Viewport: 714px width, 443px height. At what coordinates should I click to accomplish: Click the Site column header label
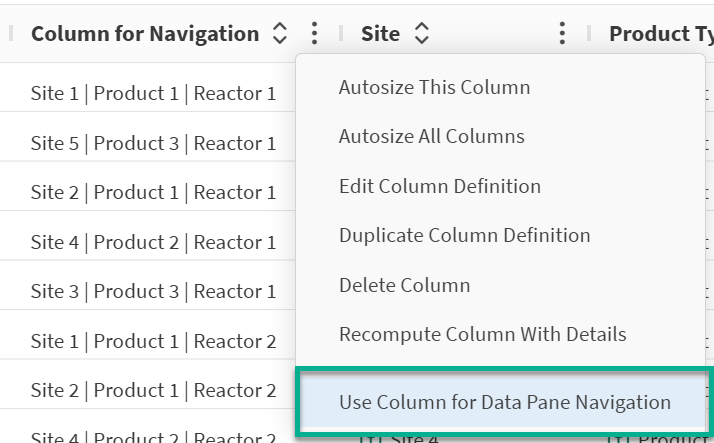coord(380,34)
